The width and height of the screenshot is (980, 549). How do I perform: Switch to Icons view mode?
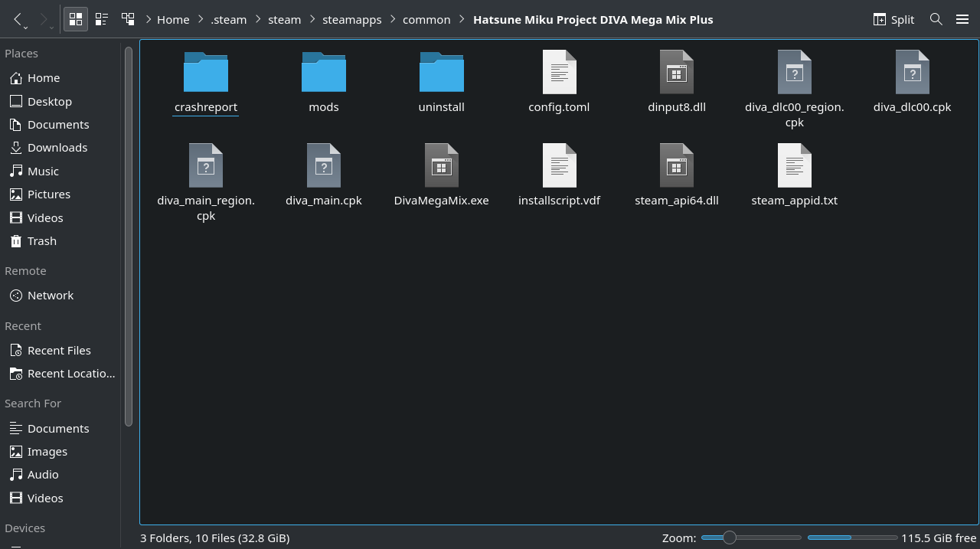(x=76, y=19)
